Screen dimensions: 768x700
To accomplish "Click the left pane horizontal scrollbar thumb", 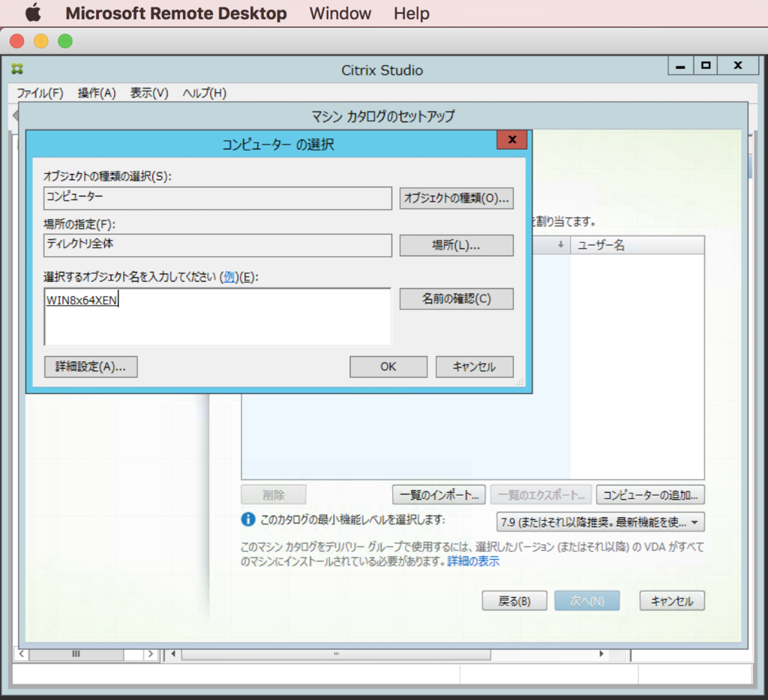I will coord(76,654).
